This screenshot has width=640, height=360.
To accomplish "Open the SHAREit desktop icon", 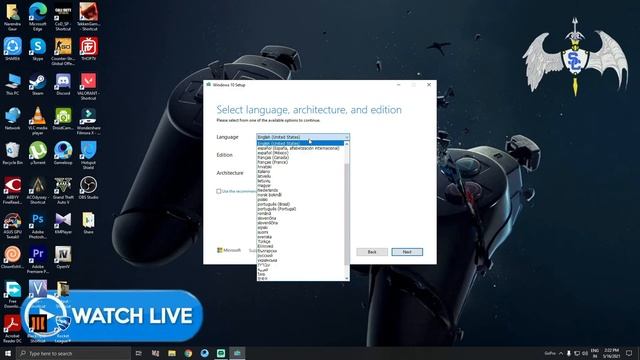I will point(12,49).
